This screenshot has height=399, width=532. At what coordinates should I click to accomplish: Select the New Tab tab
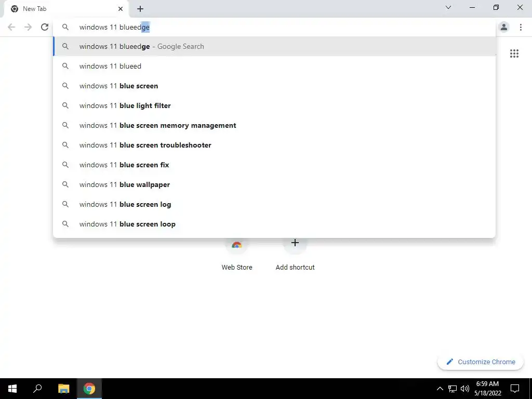tap(66, 9)
